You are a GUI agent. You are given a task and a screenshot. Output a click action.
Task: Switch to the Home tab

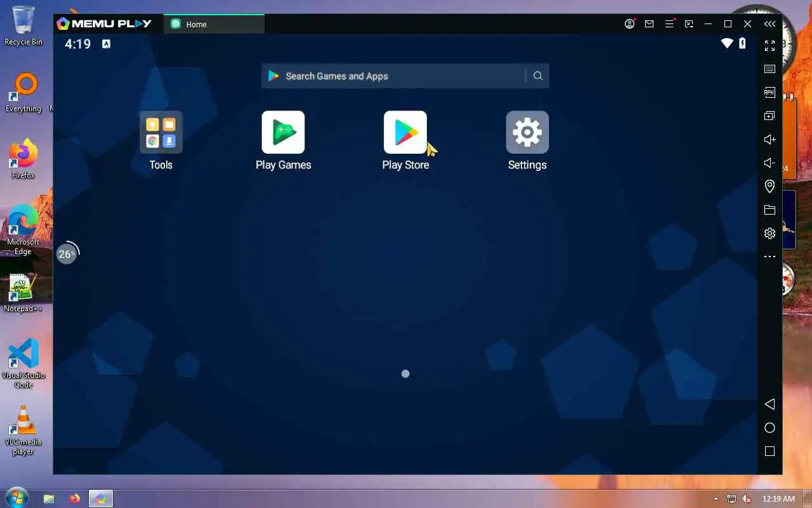point(214,24)
